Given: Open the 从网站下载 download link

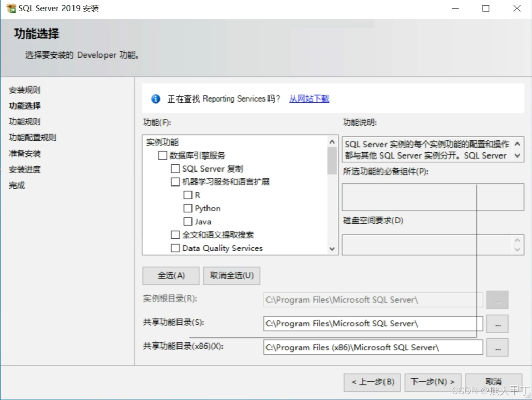Looking at the screenshot, I should point(308,98).
